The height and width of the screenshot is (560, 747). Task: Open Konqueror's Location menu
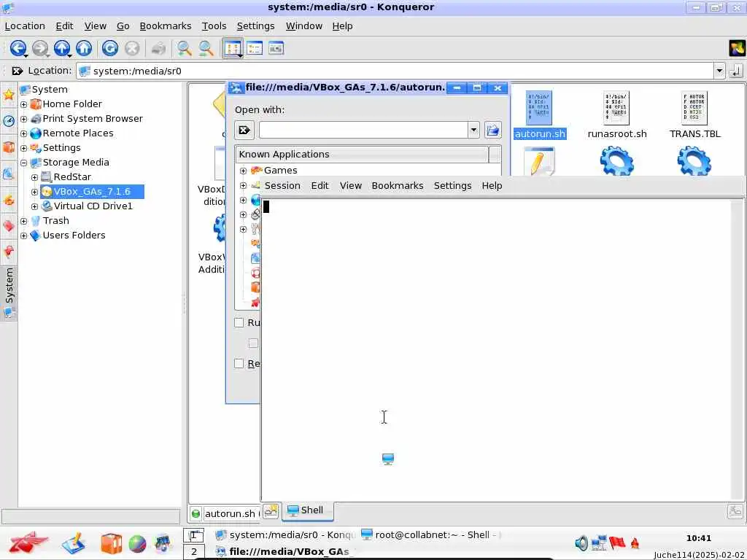tap(25, 26)
